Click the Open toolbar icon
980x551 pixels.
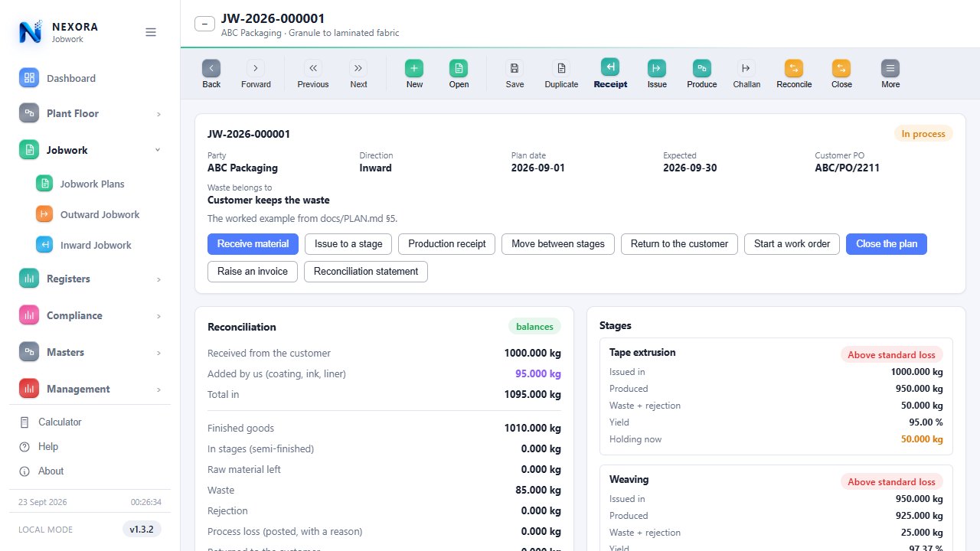(x=459, y=67)
